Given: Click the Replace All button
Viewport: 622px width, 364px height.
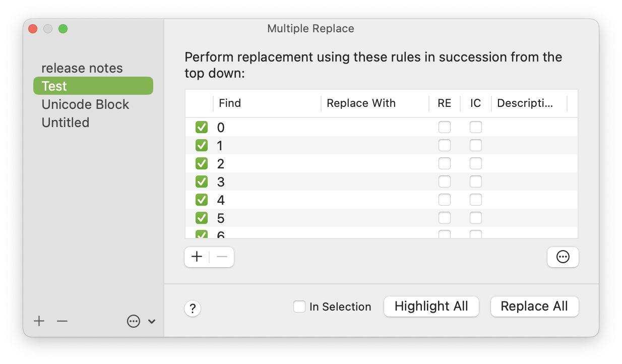Looking at the screenshot, I should [x=534, y=306].
